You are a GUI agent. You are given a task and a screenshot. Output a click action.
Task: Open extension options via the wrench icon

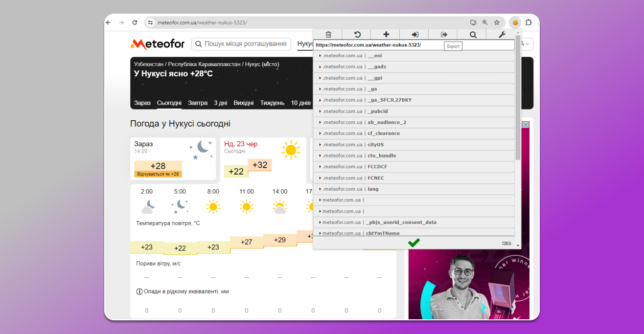pyautogui.click(x=502, y=34)
